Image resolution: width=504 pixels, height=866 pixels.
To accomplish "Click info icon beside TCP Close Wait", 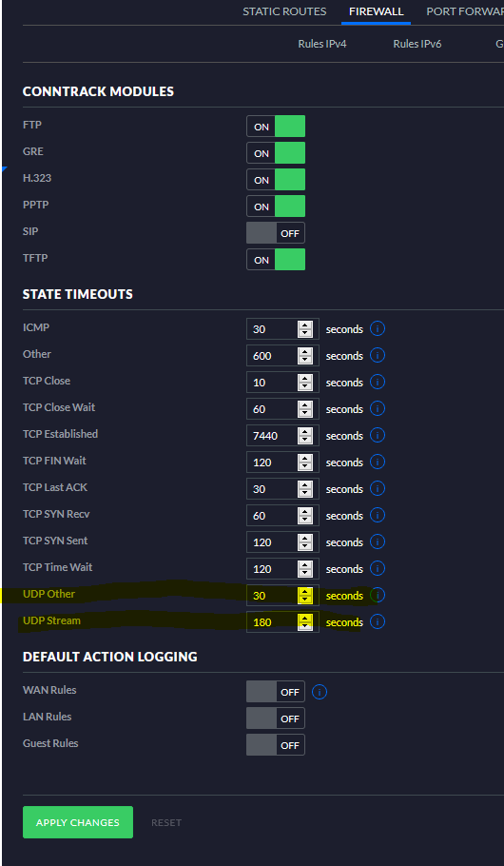I will [x=377, y=408].
